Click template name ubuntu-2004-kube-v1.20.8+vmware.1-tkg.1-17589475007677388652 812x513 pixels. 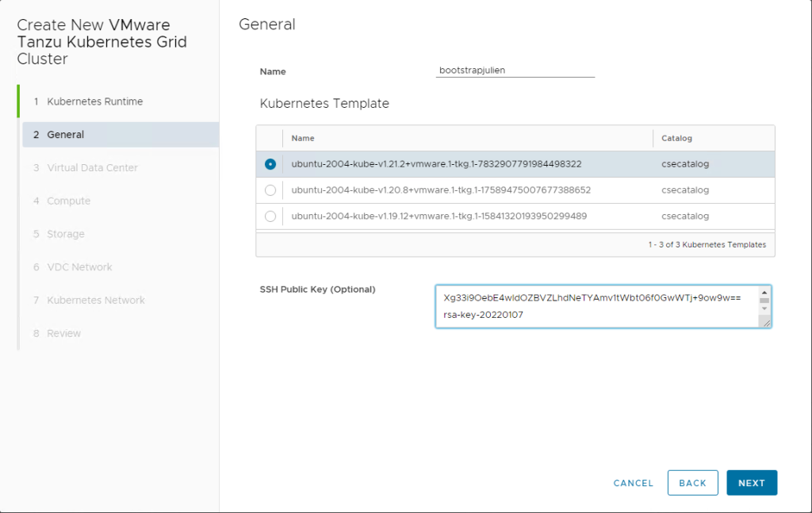click(x=441, y=190)
